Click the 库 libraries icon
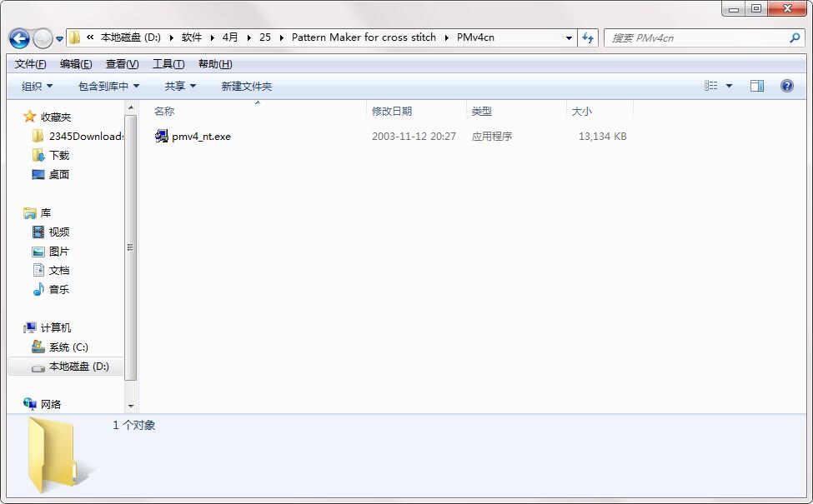 click(x=29, y=213)
